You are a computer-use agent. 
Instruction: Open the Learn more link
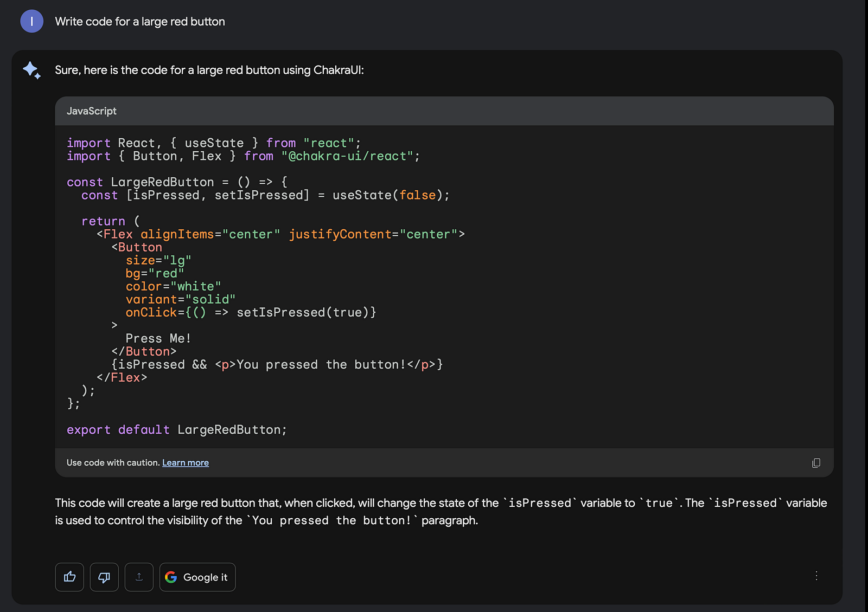coord(186,463)
